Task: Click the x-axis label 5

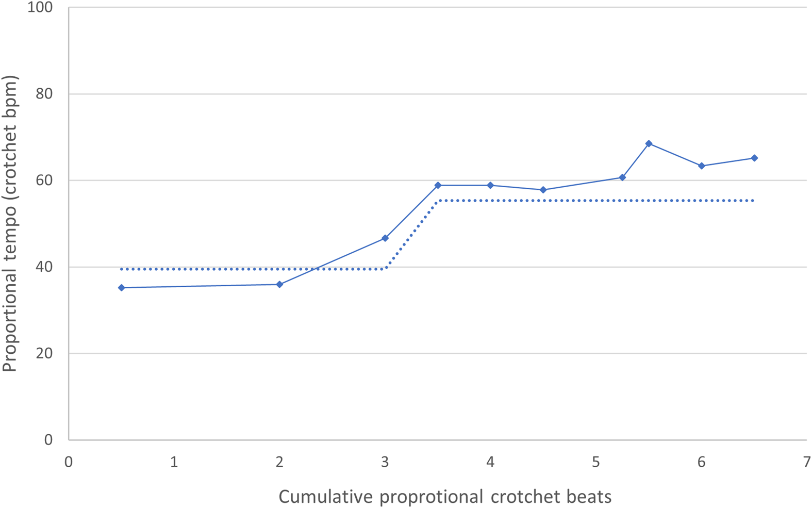Action: [x=596, y=462]
